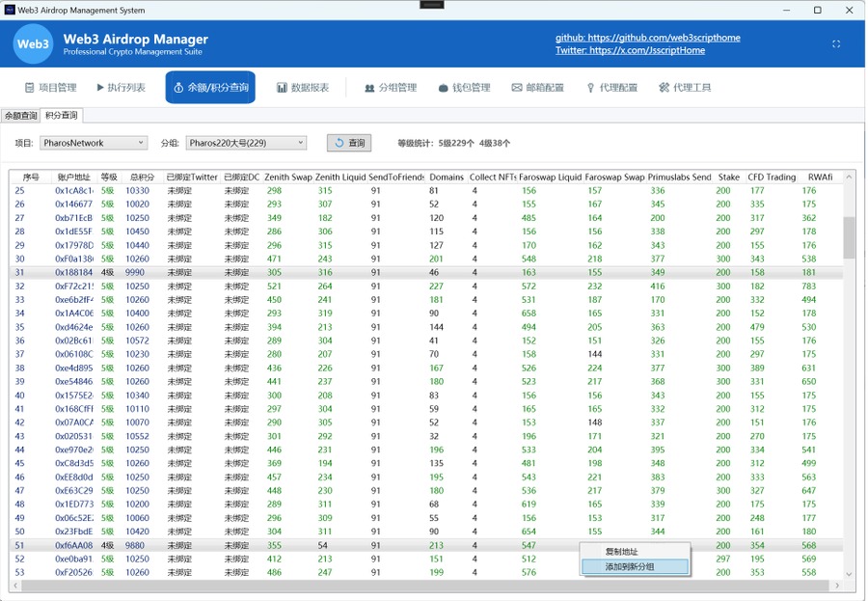Click the horizontal scrollbar thumb
868x601 pixels.
pos(424,585)
